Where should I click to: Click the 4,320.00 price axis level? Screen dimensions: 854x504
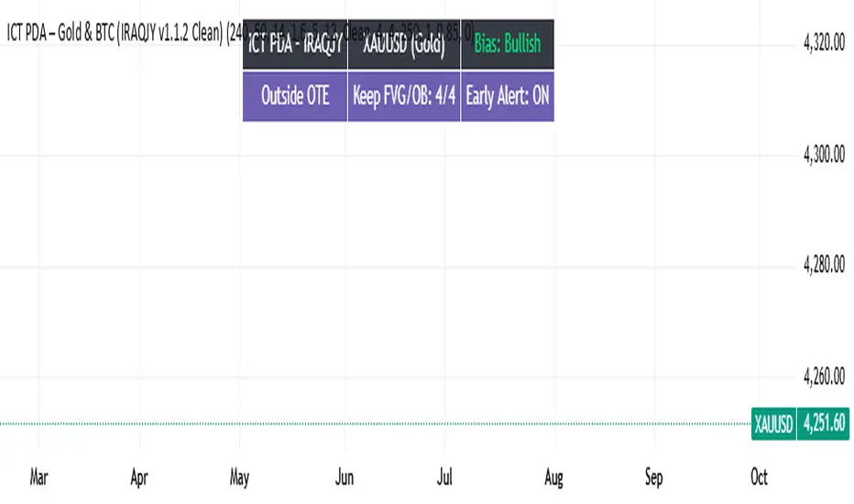tap(824, 44)
